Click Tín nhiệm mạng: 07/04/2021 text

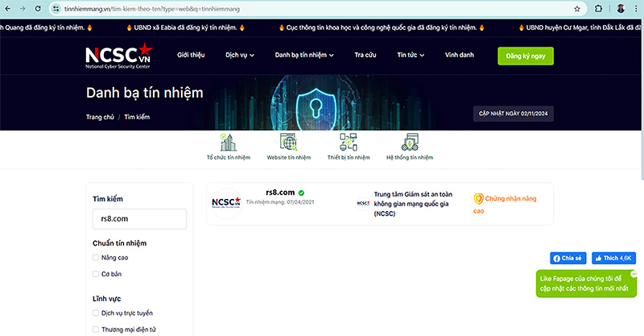[x=280, y=202]
